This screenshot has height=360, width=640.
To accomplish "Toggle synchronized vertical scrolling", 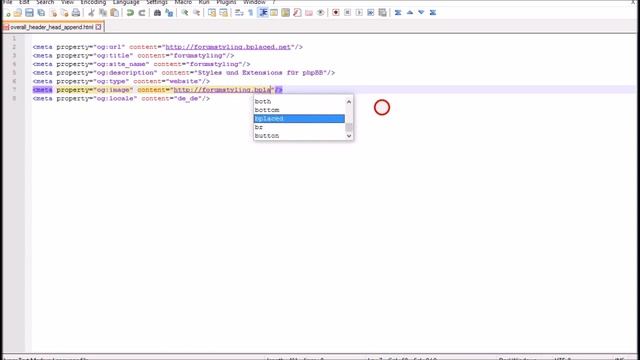I will click(x=212, y=13).
